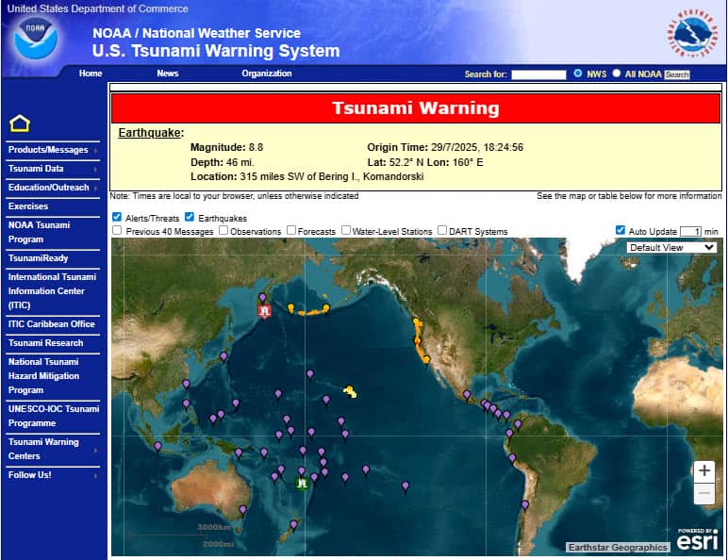Click the green earthquake marker near Fiji
The height and width of the screenshot is (560, 728).
click(303, 483)
